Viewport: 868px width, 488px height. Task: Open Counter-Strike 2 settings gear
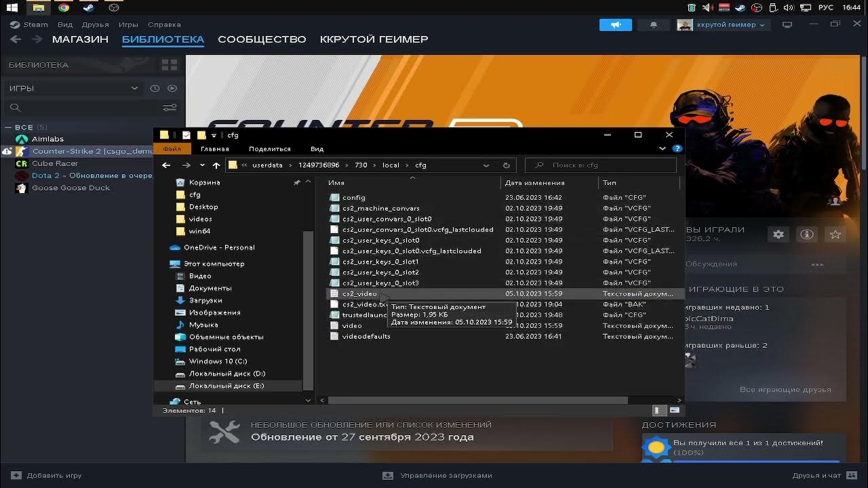[778, 235]
